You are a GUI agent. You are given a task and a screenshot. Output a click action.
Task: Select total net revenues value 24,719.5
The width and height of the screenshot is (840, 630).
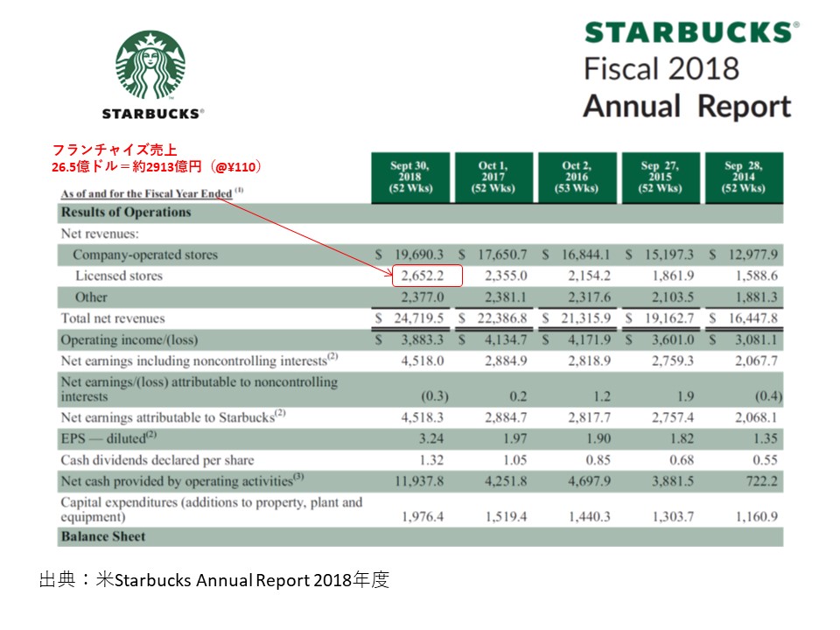pos(419,318)
